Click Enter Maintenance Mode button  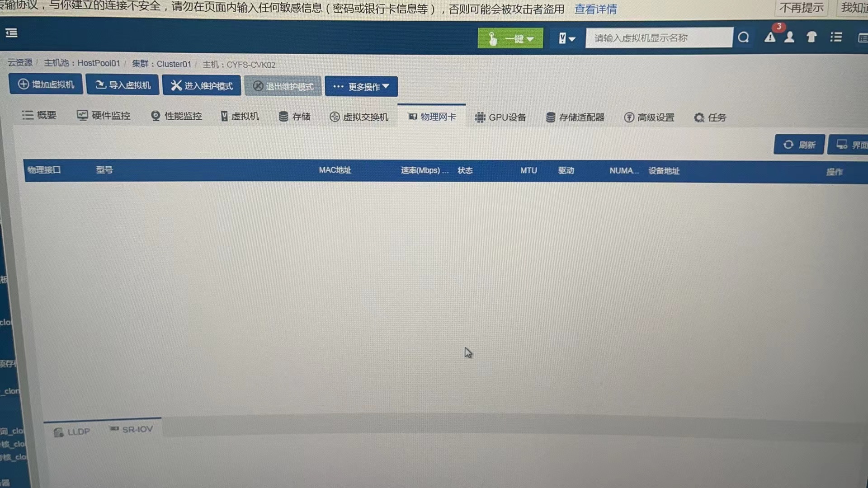(x=202, y=86)
